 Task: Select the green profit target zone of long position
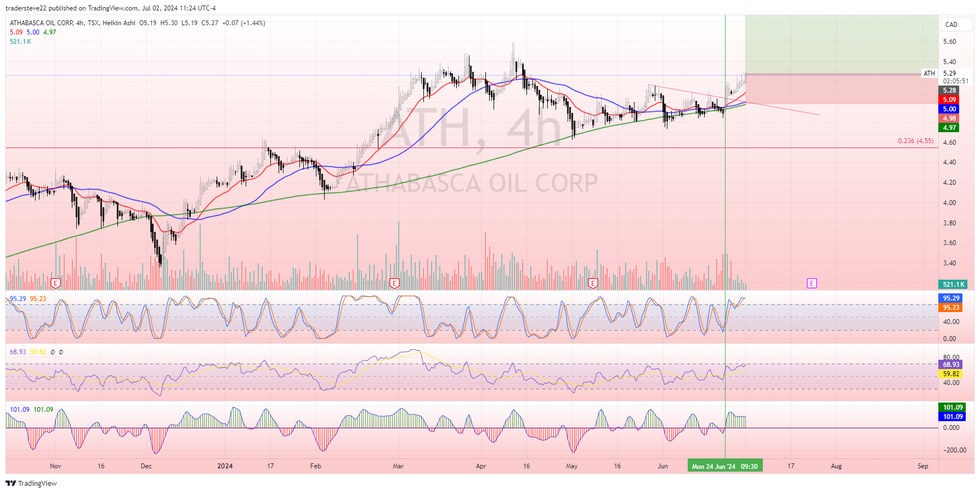pos(841,44)
